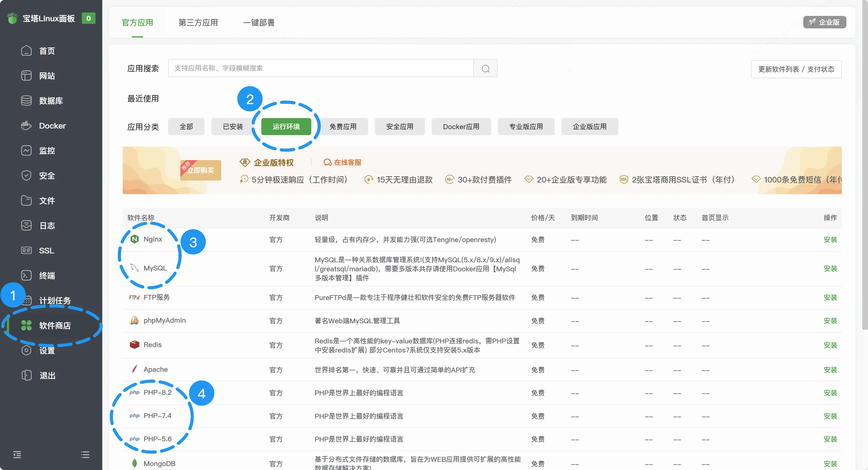The height and width of the screenshot is (470, 868).
Task: Install Apache via 安装 link
Action: (x=830, y=370)
